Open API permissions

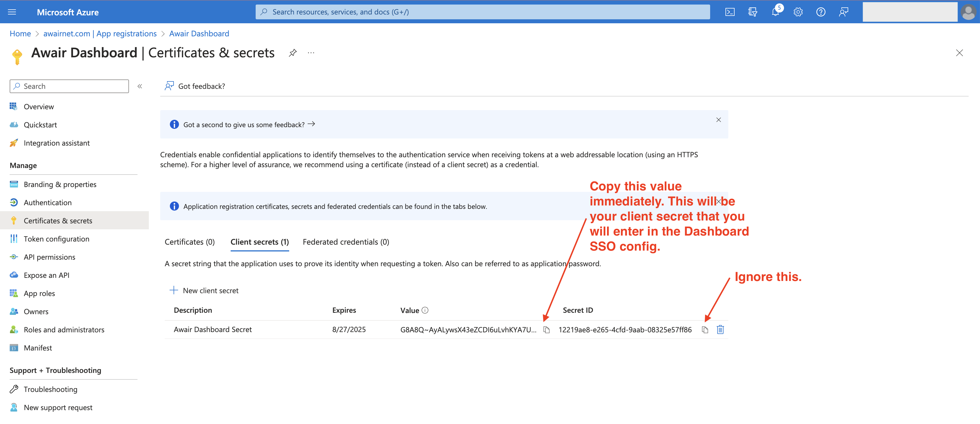click(x=49, y=257)
